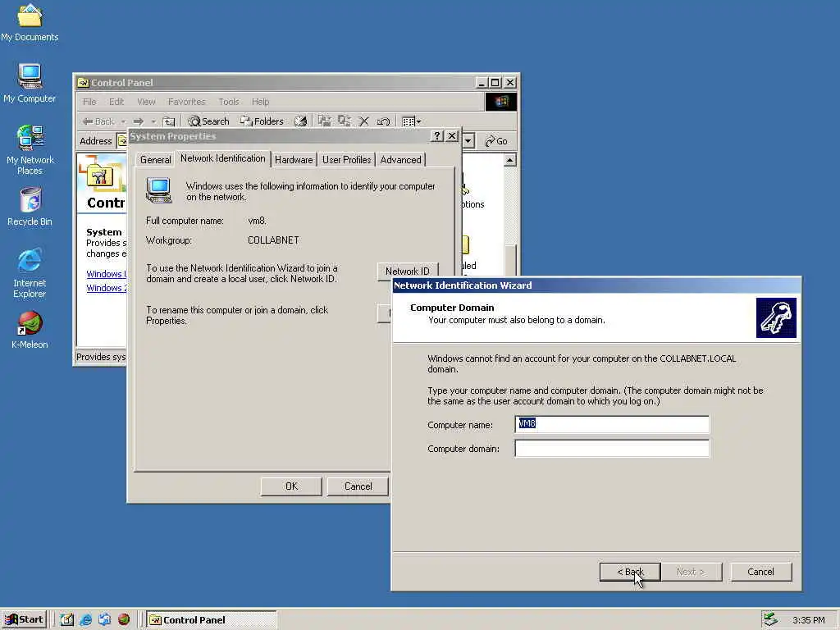Open the Views dropdown in toolbar
840x630 pixels.
click(411, 121)
